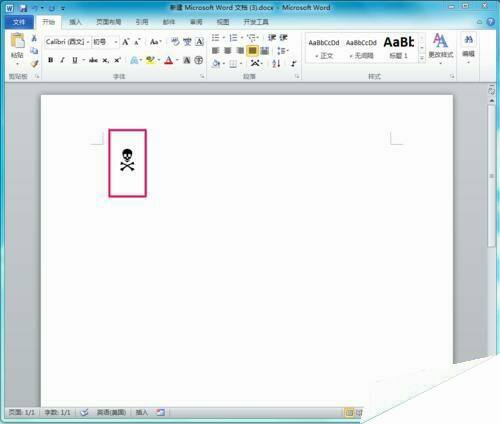Click the Copy icon

pyautogui.click(x=34, y=51)
